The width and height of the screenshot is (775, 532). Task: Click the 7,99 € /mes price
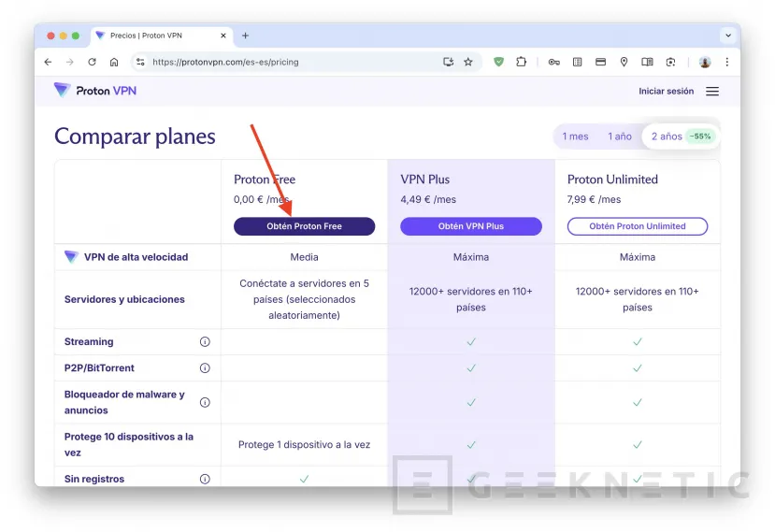594,199
